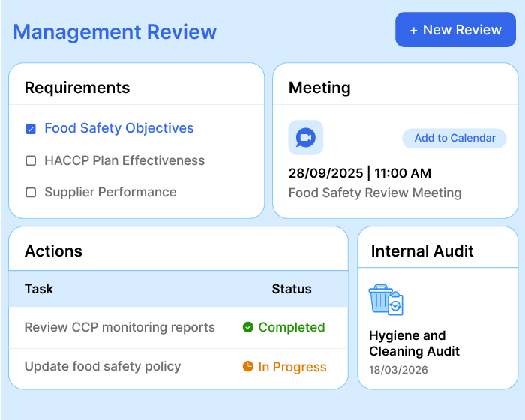Select the Update food safety policy task
The image size is (525, 420).
(103, 367)
